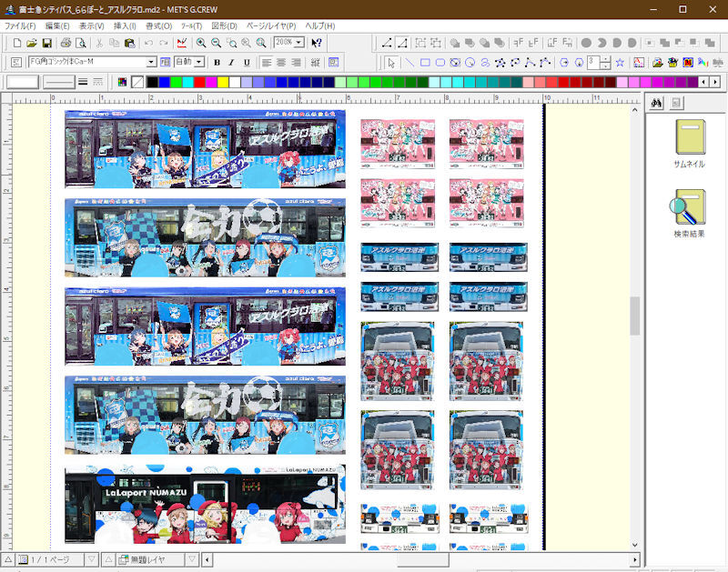Align text to the left
Viewport: 728px width, 572px height.
(x=266, y=63)
